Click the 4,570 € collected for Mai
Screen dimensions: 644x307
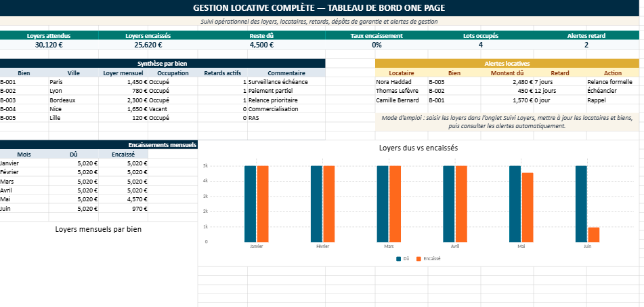(123, 199)
